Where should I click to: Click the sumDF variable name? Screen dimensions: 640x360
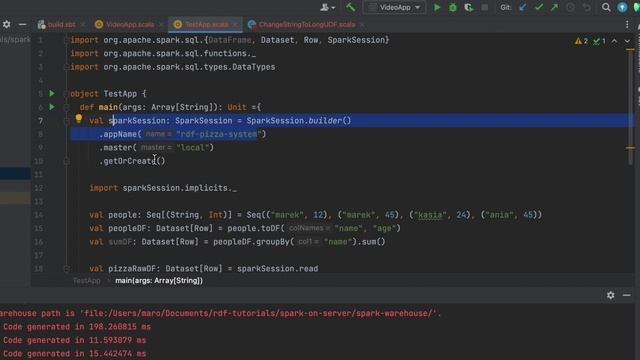[120, 242]
